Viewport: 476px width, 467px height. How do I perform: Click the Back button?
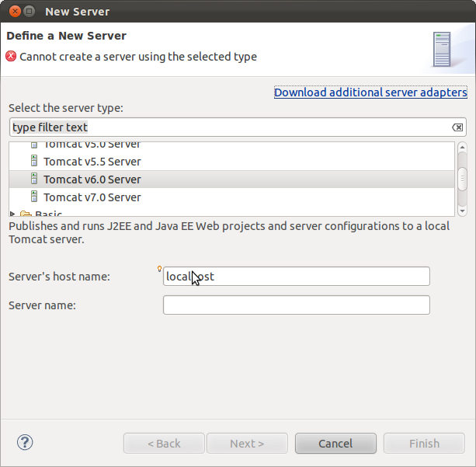(x=164, y=444)
